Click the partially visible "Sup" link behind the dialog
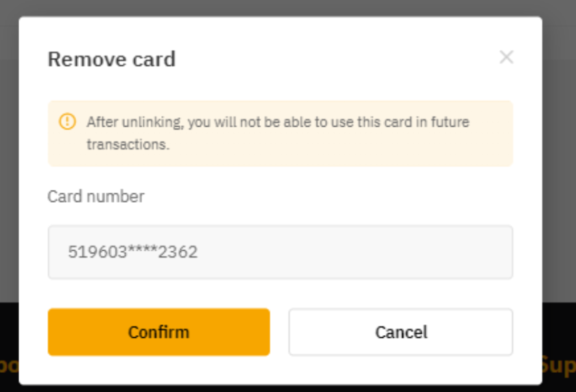 [558, 365]
